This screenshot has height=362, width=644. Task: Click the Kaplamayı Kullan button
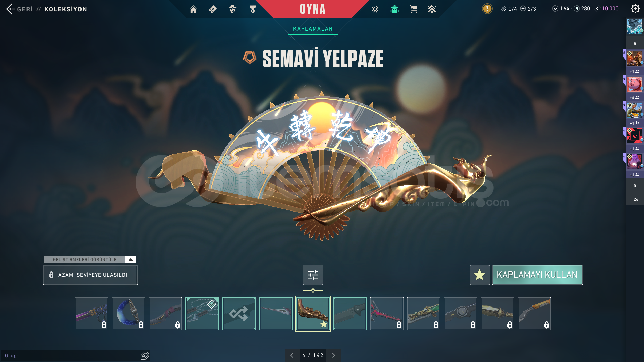point(537,275)
